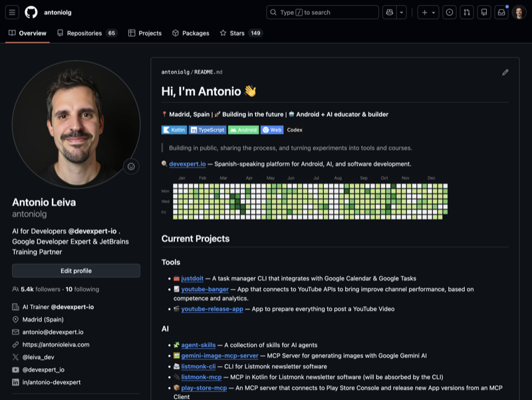Open Antonio's YouTube channel via its icon
The height and width of the screenshot is (400, 532).
tap(15, 369)
